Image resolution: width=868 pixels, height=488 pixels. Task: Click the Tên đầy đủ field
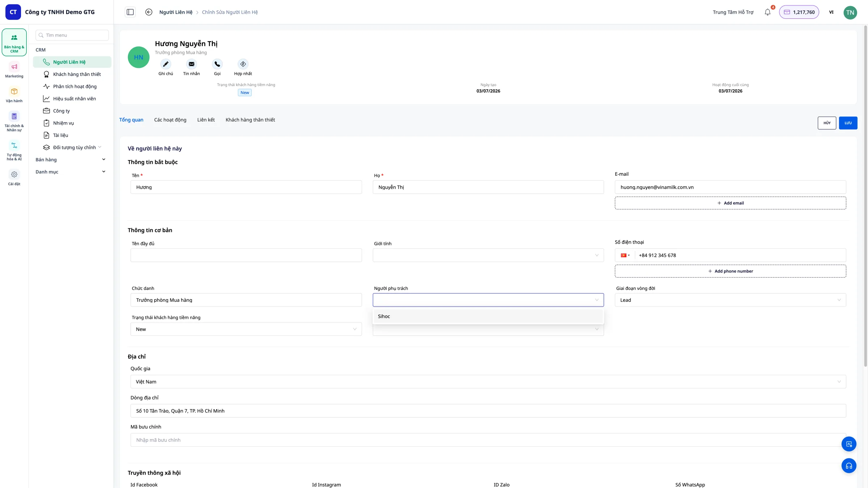(246, 255)
